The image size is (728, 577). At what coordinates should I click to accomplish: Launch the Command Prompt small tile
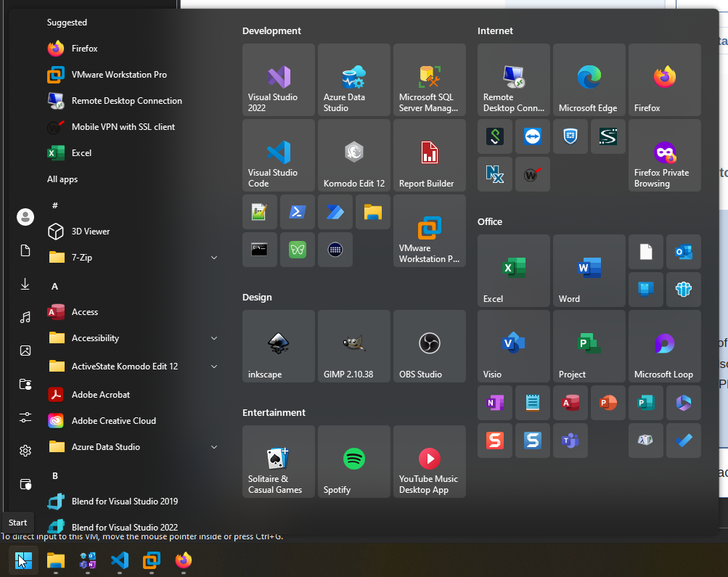click(x=260, y=250)
